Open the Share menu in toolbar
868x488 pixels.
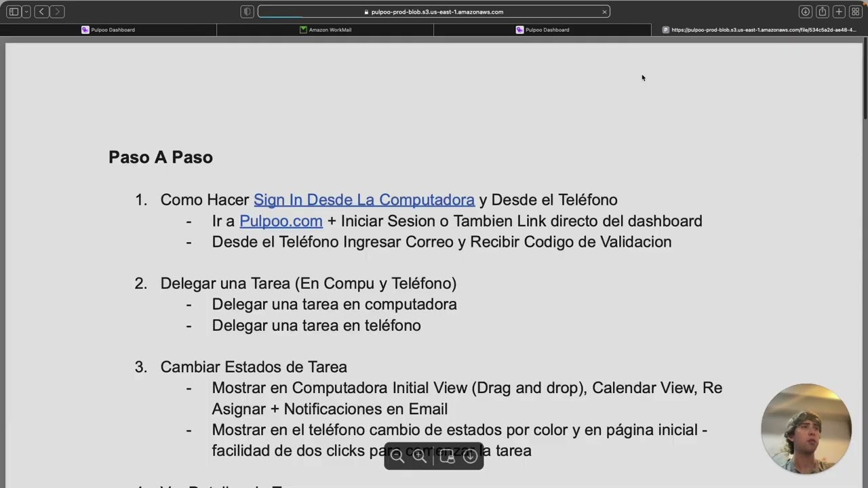822,12
